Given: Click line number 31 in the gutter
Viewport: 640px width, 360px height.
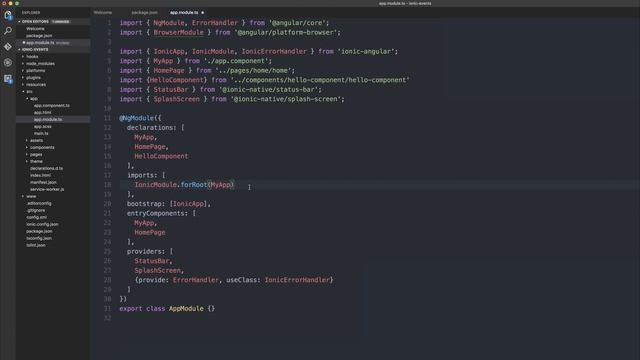Looking at the screenshot, I should click(x=107, y=309).
